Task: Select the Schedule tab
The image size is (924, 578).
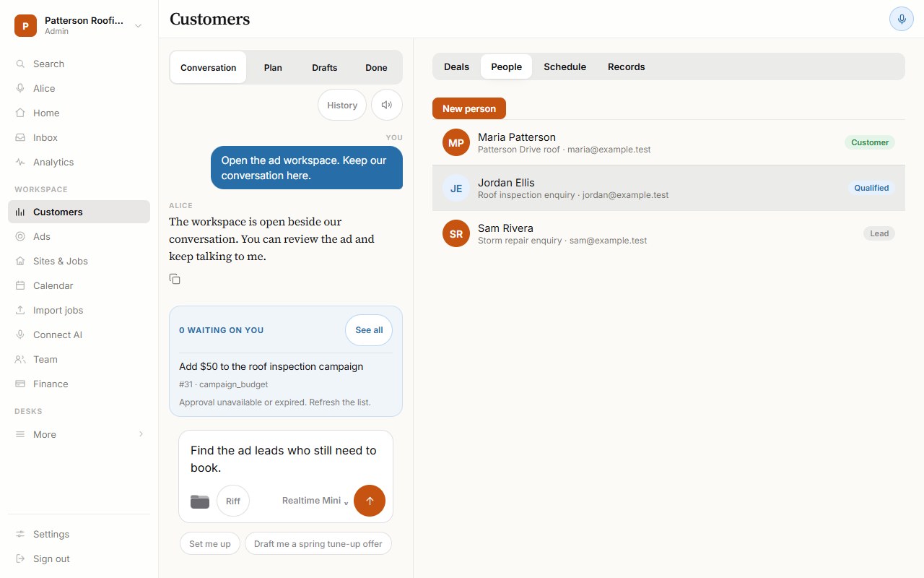Action: click(565, 66)
